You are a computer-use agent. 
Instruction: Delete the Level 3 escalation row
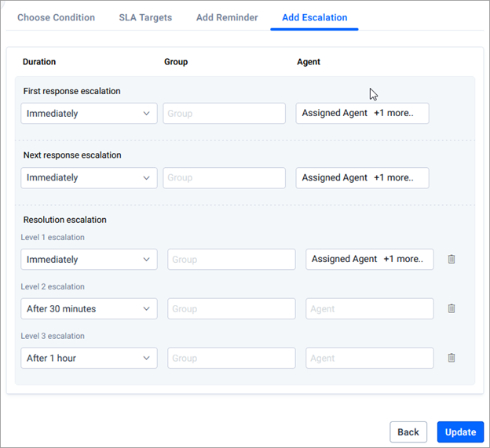click(452, 358)
